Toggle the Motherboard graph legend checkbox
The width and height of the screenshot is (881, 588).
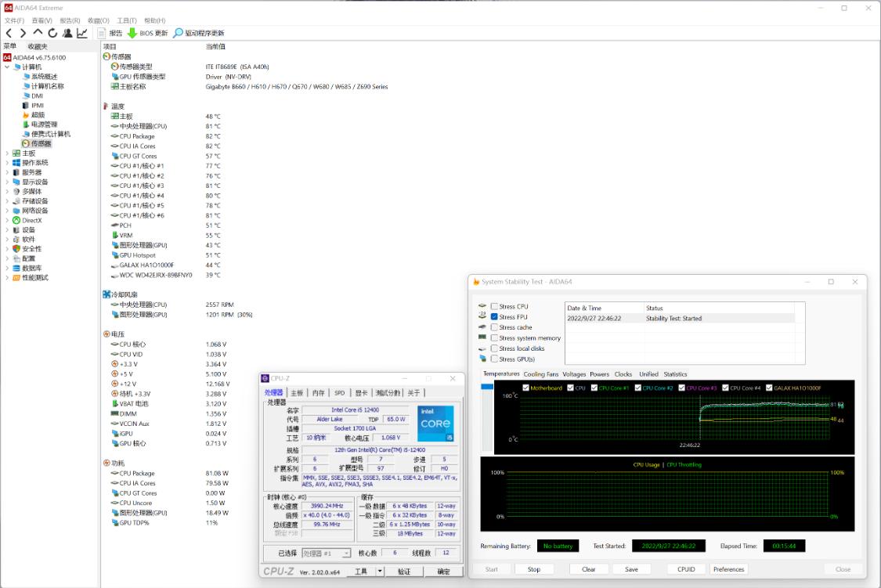[525, 388]
